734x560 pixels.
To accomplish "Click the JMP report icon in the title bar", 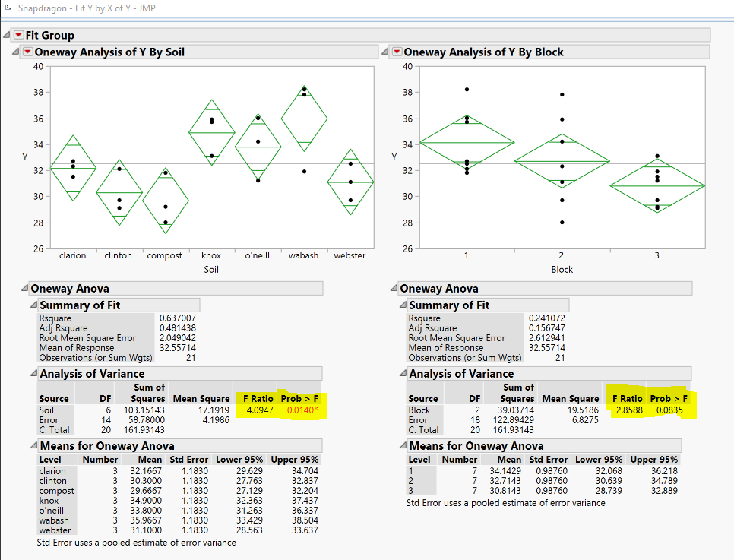I will tap(10, 8).
